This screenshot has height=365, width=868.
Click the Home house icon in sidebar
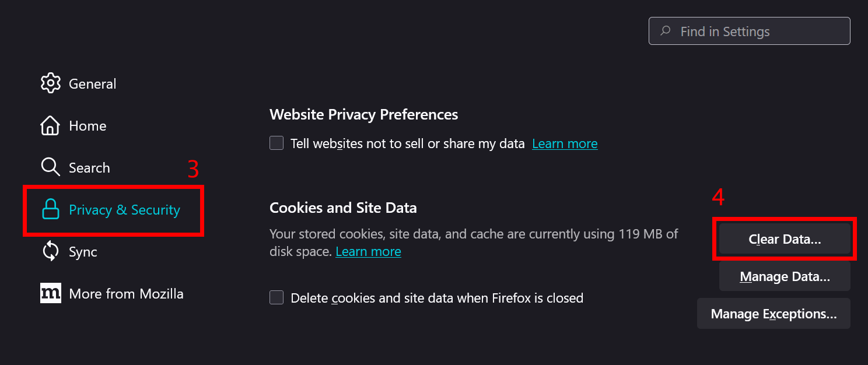click(x=51, y=125)
